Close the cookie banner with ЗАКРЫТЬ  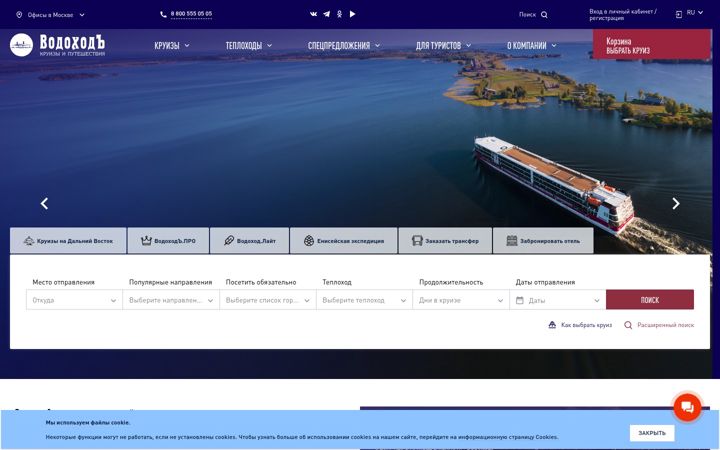(x=652, y=433)
